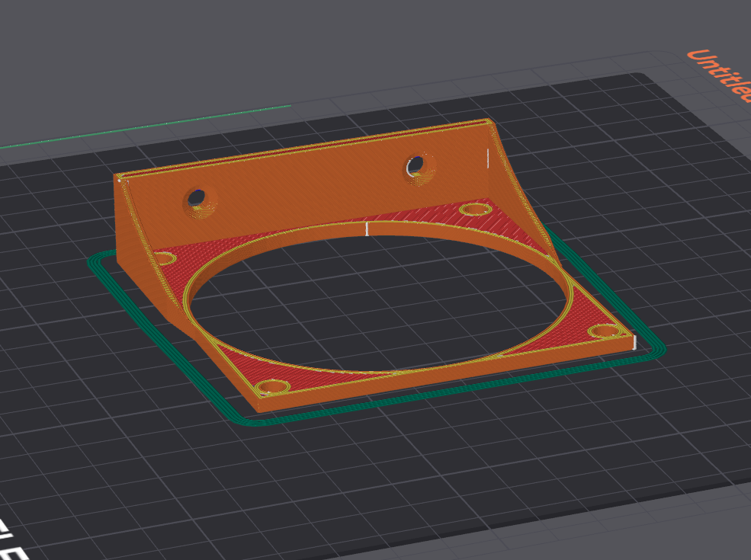The height and width of the screenshot is (560, 751).
Task: Click the white seam marker on circular ring
Action: click(367, 229)
